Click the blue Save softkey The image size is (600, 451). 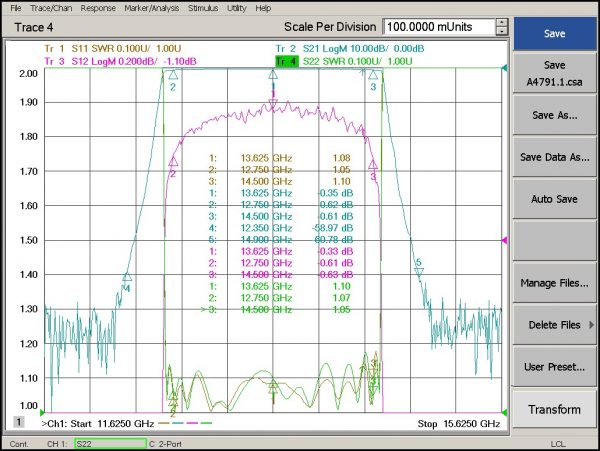(x=554, y=33)
